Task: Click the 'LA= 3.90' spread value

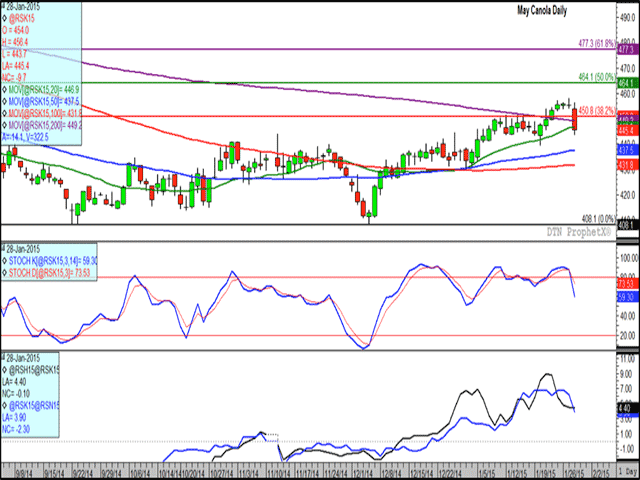Action: [x=14, y=418]
